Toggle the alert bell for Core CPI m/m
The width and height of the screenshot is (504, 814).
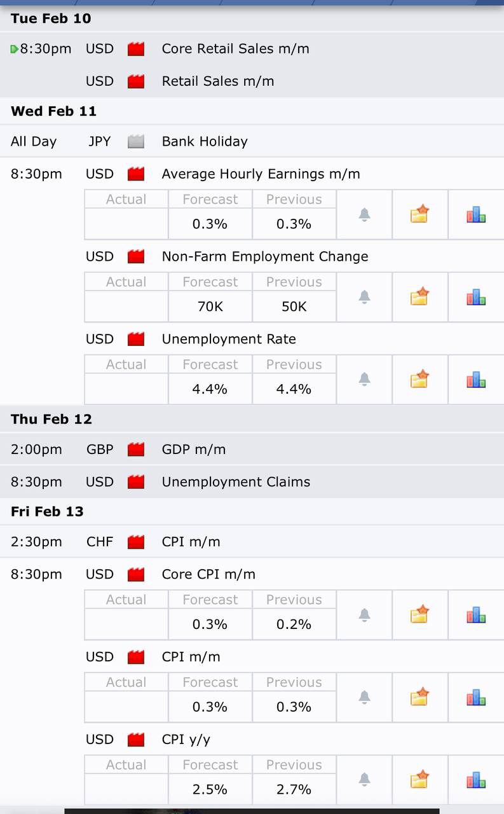click(364, 615)
